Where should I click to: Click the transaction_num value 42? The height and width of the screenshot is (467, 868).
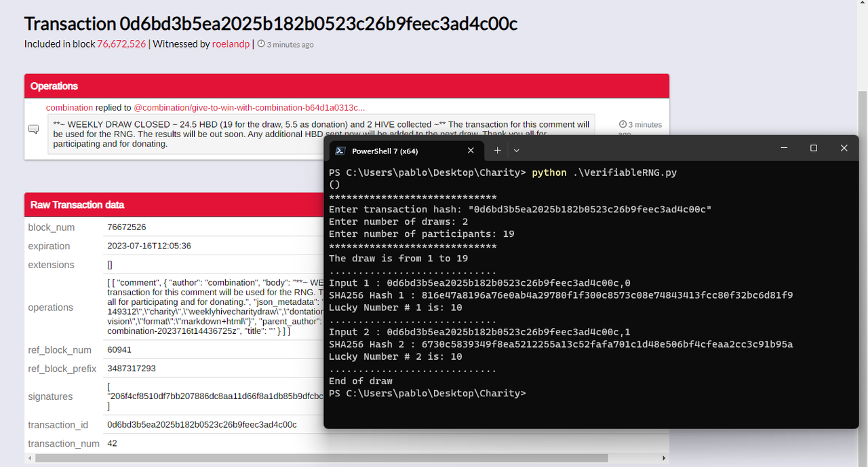coord(113,443)
